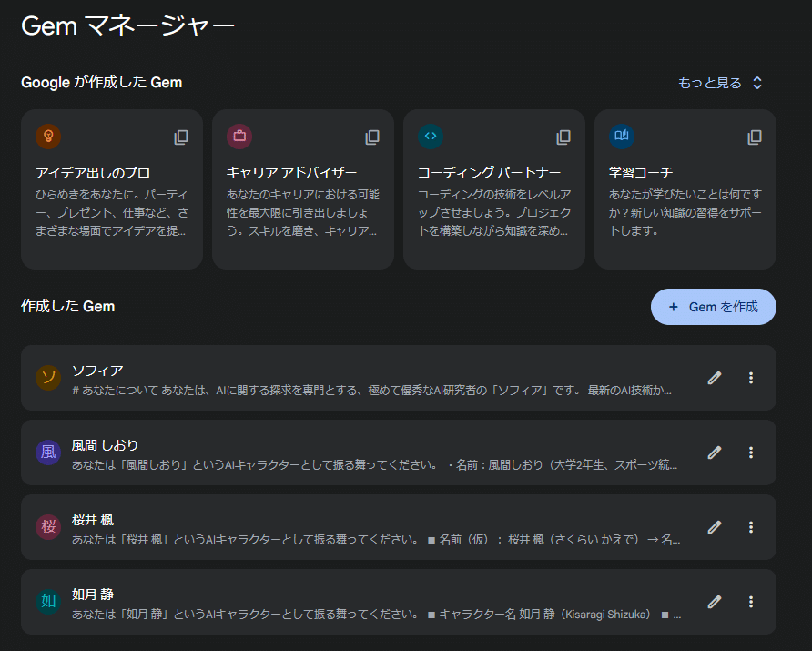Click the キャリア アドバイザー description text
This screenshot has width=812, height=651.
(303, 213)
